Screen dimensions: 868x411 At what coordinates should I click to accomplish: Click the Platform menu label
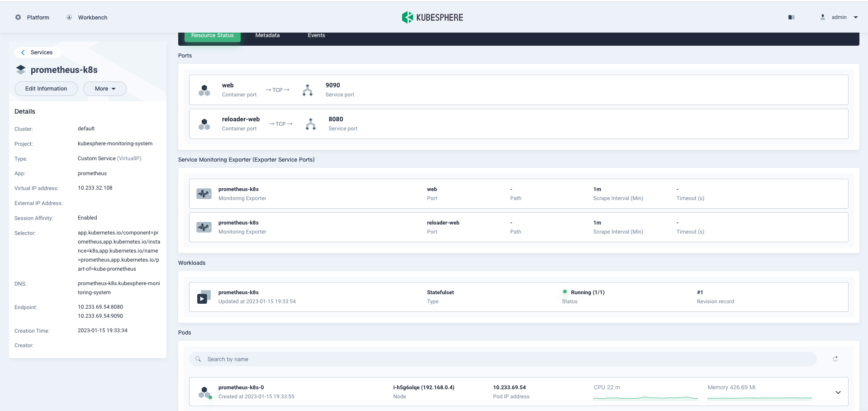(x=38, y=18)
